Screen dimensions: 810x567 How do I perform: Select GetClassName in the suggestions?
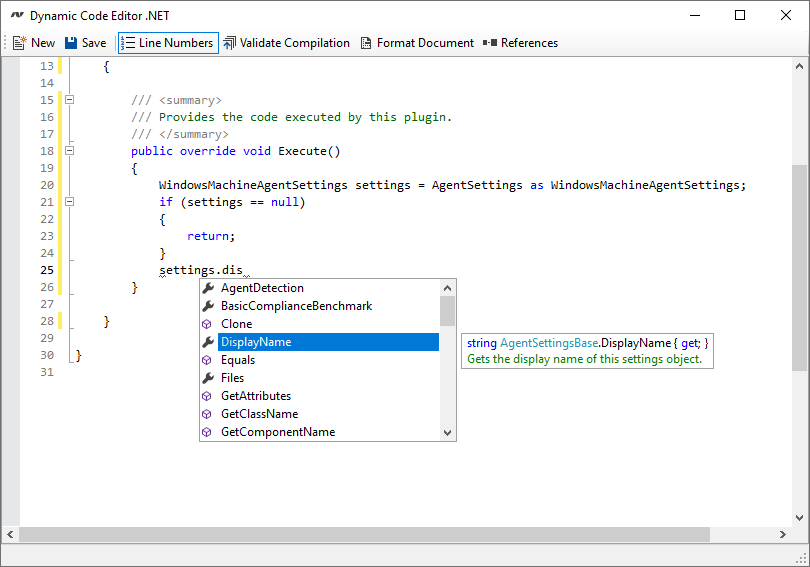pyautogui.click(x=320, y=414)
